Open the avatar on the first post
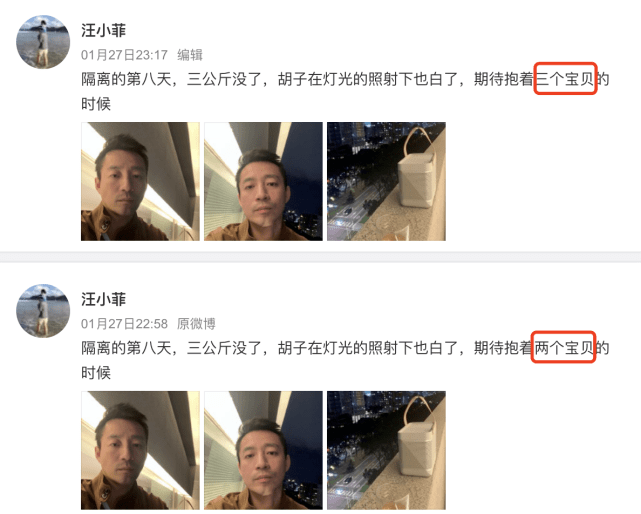The image size is (641, 514). pyautogui.click(x=43, y=42)
